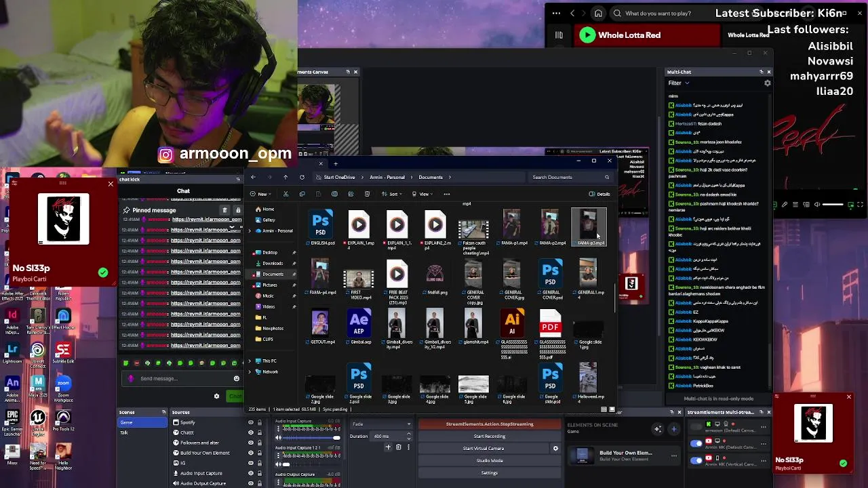The height and width of the screenshot is (488, 868).
Task: Select the GLASSSS PDF file icon
Action: [551, 324]
